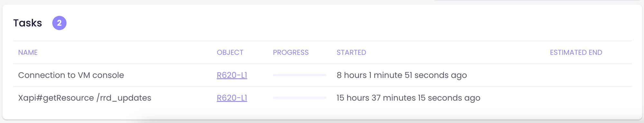Image resolution: width=644 pixels, height=123 pixels.
Task: Sort by the ESTIMATED END column header
Action: 576,52
